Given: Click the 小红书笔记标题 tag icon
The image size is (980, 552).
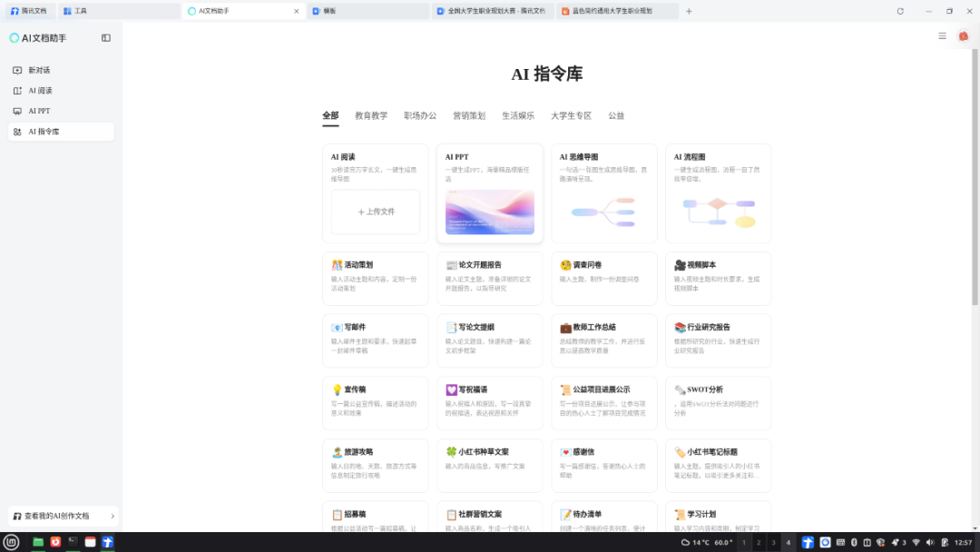Looking at the screenshot, I should (x=680, y=452).
